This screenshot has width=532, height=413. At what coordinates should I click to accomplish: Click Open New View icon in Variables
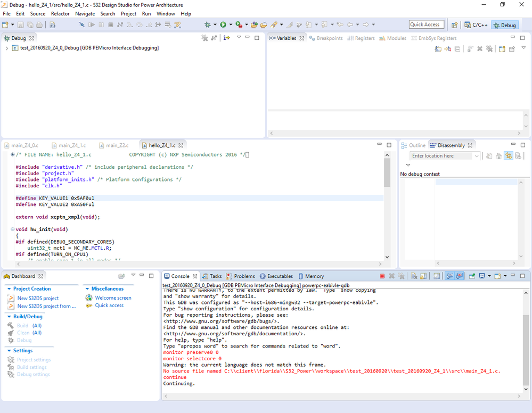click(x=502, y=49)
